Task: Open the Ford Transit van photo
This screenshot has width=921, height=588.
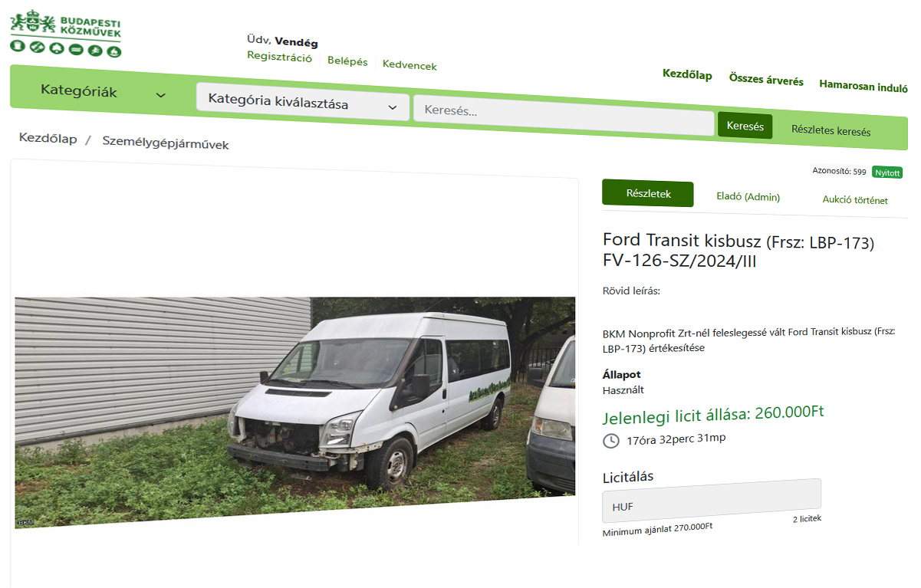Action: (x=295, y=412)
